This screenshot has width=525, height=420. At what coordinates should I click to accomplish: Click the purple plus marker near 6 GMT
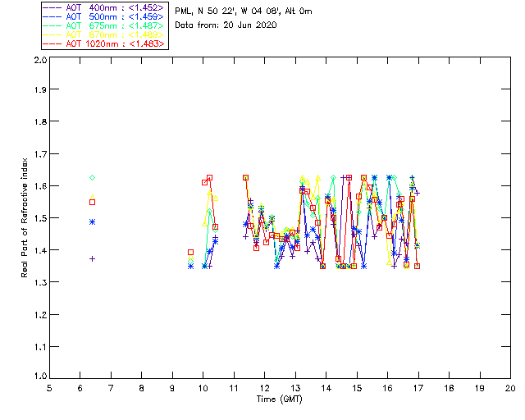[x=93, y=258]
